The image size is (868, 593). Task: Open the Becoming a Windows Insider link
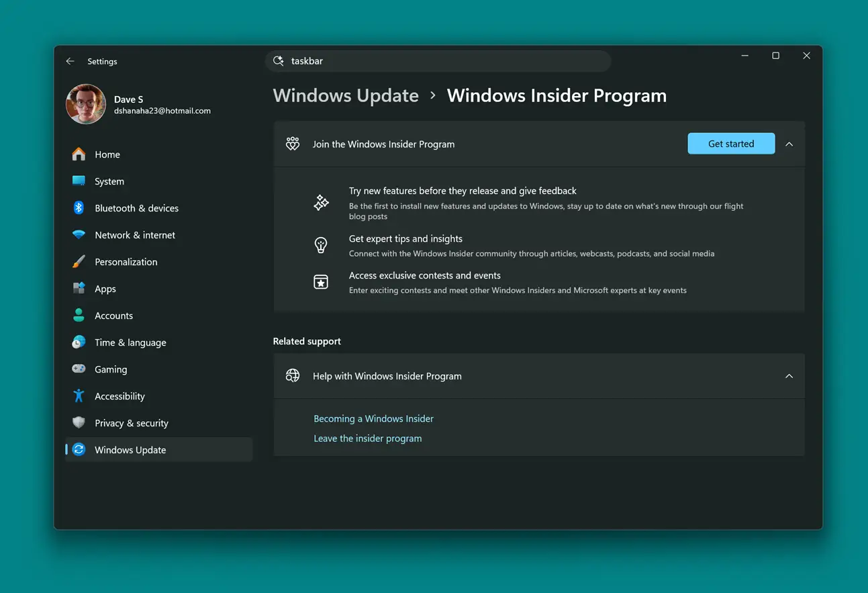pos(373,418)
